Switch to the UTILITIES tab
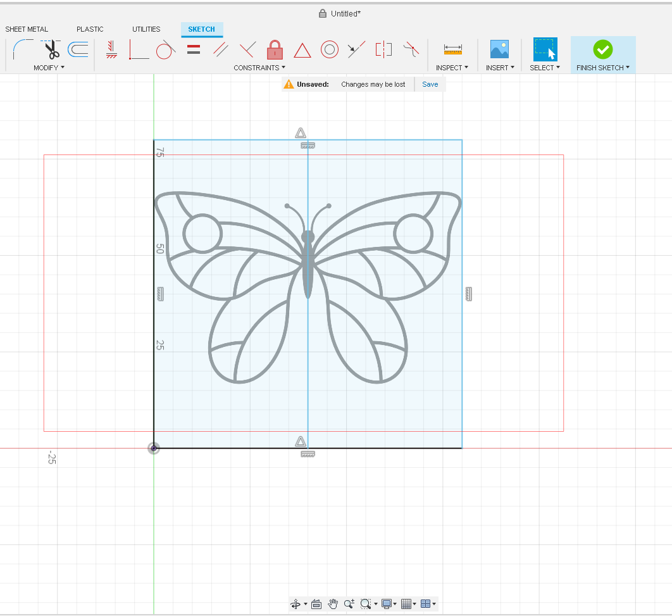This screenshot has height=616, width=672. 146,29
